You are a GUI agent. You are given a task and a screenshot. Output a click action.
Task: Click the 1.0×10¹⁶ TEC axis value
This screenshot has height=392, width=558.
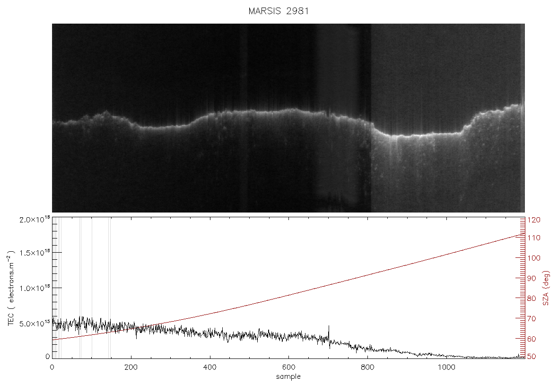coord(35,288)
